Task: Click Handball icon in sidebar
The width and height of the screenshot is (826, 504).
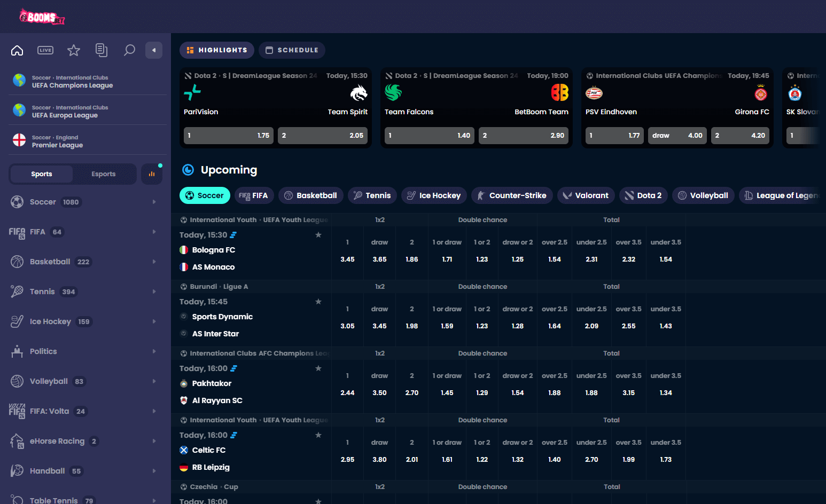Action: tap(17, 471)
